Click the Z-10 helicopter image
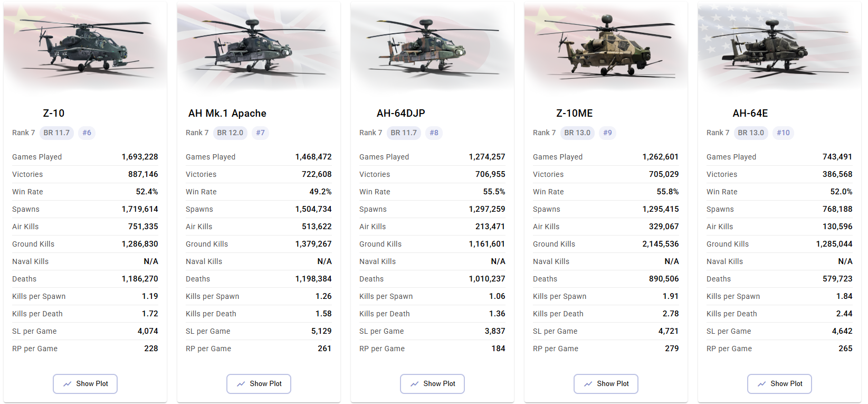The image size is (868, 404). (84, 46)
